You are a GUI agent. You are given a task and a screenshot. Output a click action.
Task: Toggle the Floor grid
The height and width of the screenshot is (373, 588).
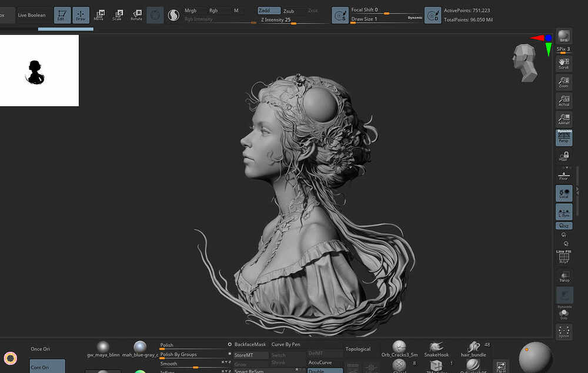(564, 175)
